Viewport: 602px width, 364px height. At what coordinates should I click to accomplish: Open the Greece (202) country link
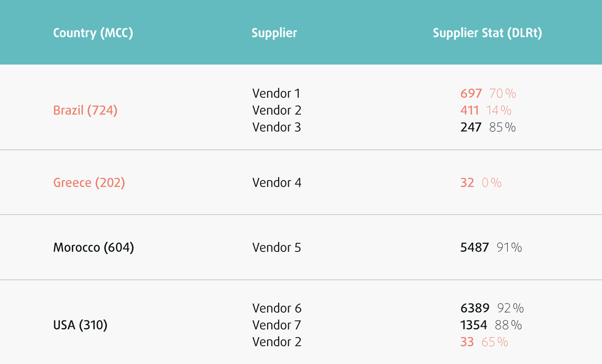click(89, 183)
